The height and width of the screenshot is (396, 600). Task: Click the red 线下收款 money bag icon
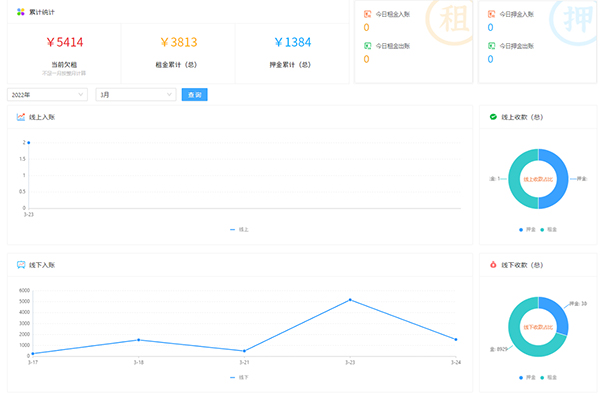click(x=493, y=264)
